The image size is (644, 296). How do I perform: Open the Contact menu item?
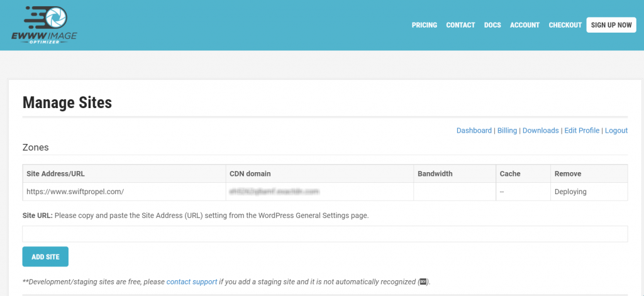coord(460,25)
